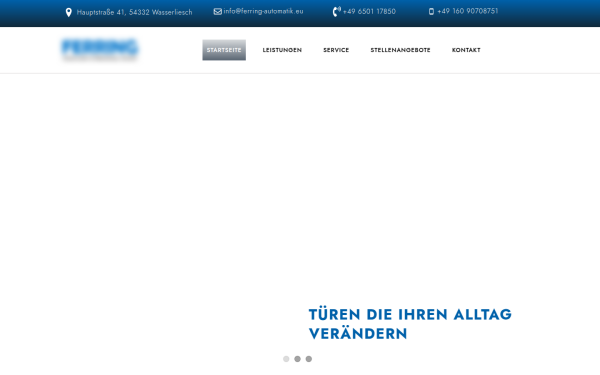
Task: Call mobile number +49 160 90708751
Action: 468,11
